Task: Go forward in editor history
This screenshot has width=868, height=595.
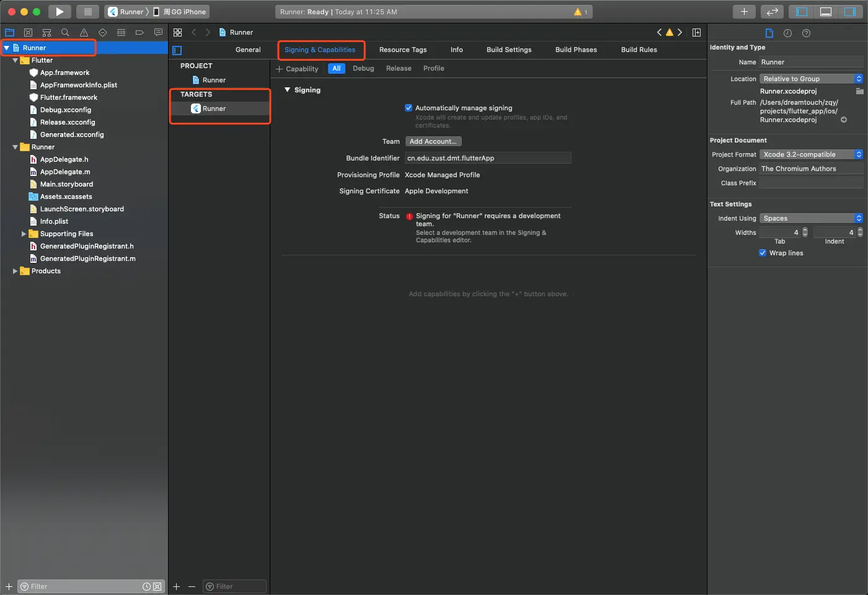Action: pyautogui.click(x=208, y=32)
